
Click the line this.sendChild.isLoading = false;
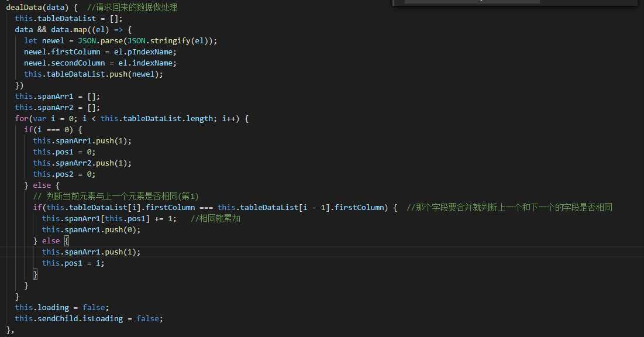[89, 318]
